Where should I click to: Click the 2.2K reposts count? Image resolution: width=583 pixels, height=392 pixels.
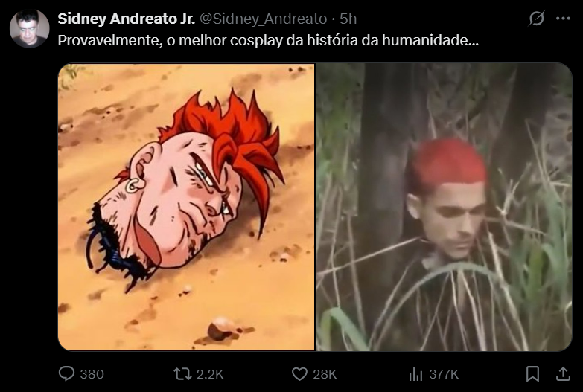[210, 374]
